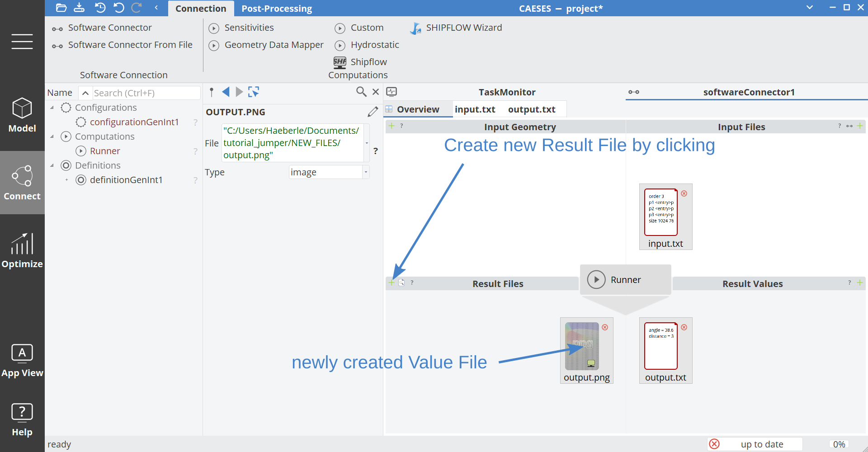The height and width of the screenshot is (452, 868).
Task: Add a Custom computation
Action: tap(359, 28)
